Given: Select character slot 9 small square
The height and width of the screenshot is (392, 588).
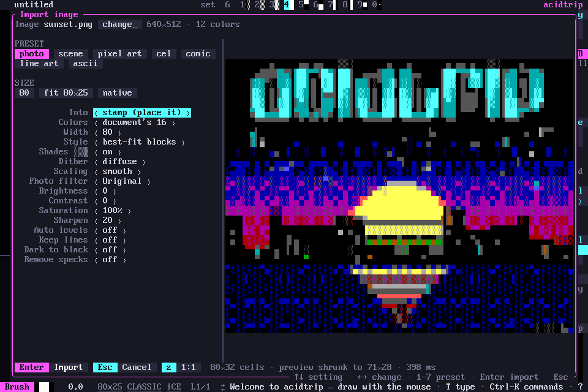Looking at the screenshot, I should pyautogui.click(x=362, y=5).
